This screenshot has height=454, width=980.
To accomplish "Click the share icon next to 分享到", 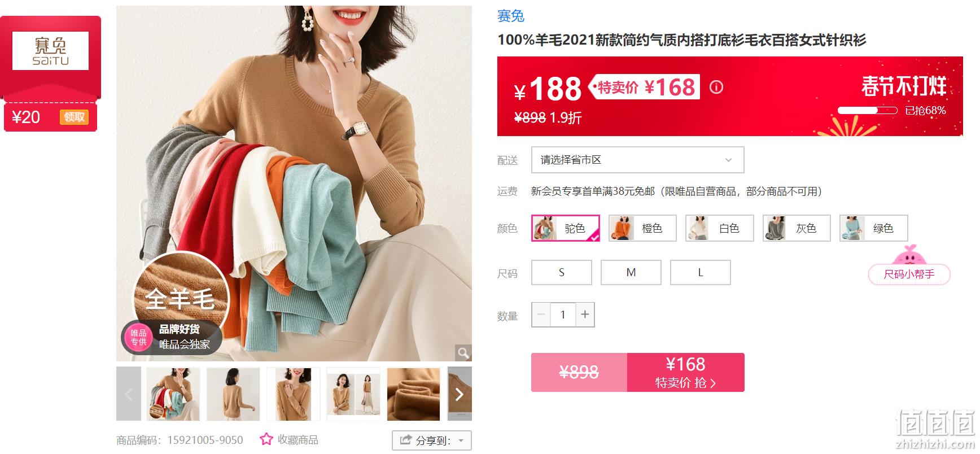I will point(406,440).
